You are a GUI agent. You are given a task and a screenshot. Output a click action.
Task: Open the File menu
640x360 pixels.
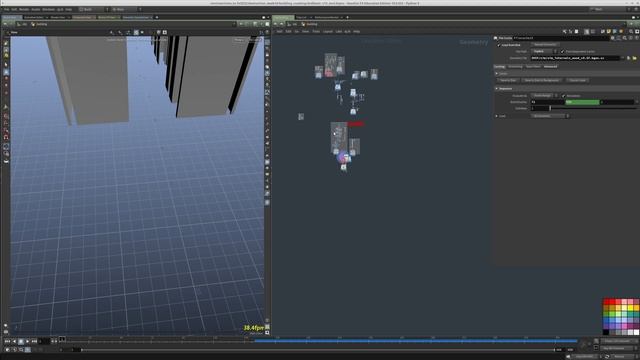[6, 9]
